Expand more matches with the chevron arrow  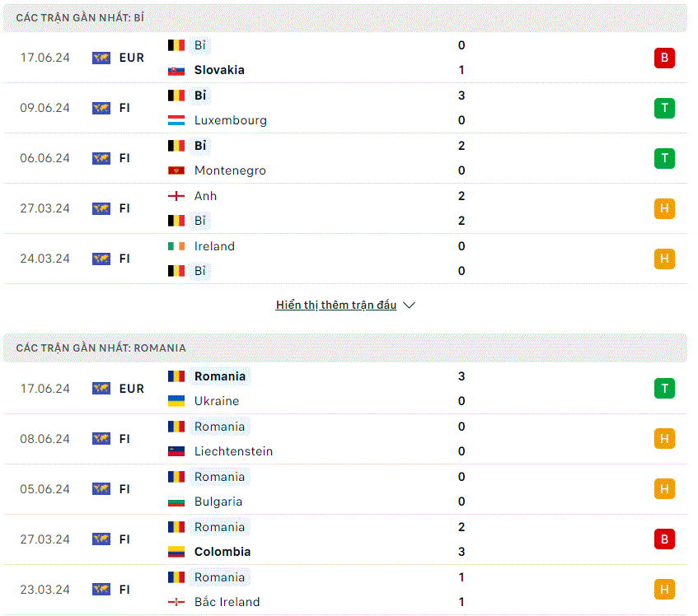(409, 305)
